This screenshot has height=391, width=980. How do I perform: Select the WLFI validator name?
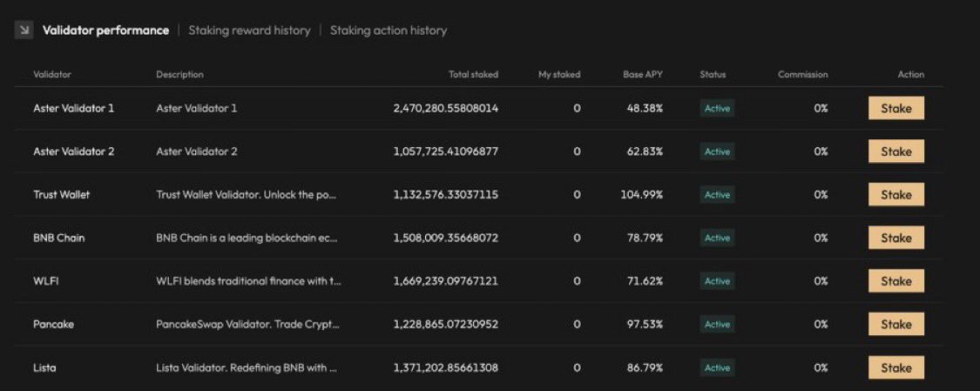pyautogui.click(x=46, y=281)
